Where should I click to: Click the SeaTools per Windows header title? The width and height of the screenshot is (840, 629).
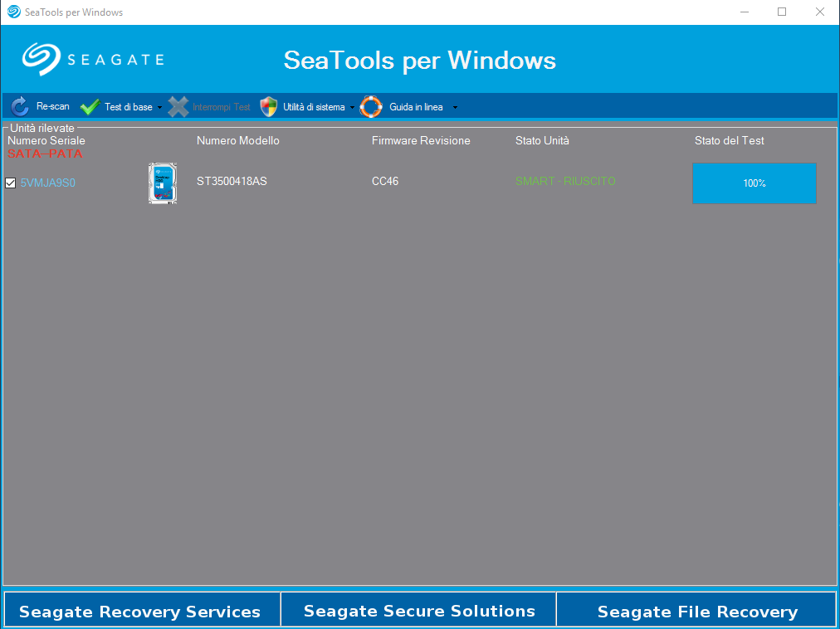pos(419,60)
